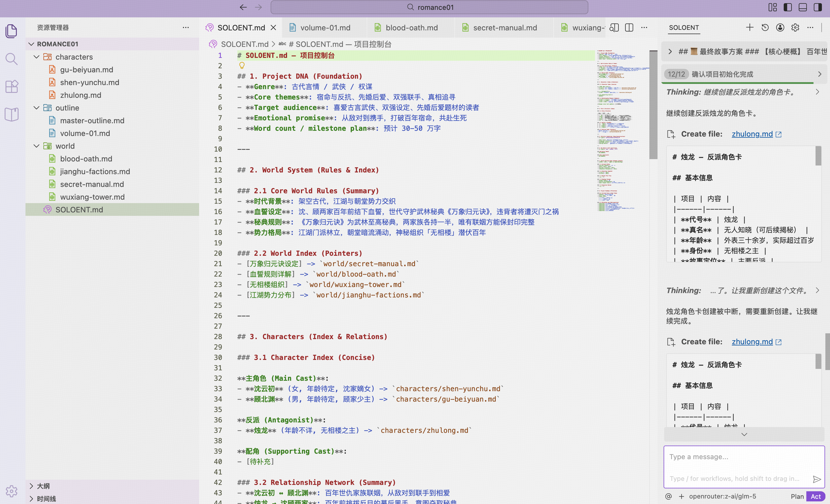Select the SOLOENT panel tab

click(684, 27)
